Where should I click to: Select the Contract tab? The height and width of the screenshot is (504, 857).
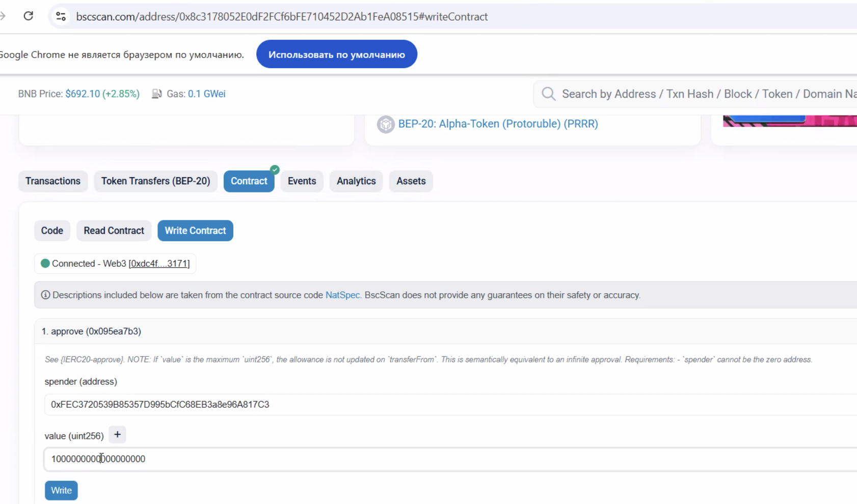pyautogui.click(x=249, y=181)
